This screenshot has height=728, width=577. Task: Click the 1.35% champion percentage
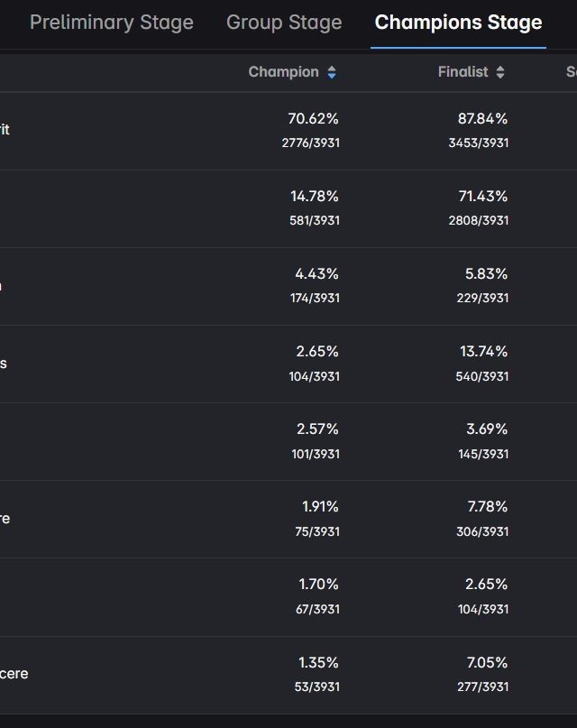(x=318, y=662)
